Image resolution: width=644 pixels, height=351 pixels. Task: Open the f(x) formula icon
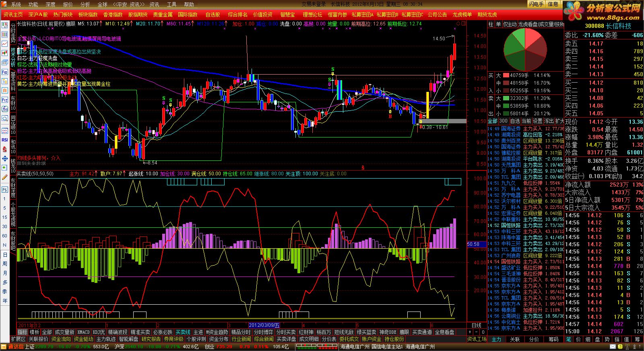(5, 109)
